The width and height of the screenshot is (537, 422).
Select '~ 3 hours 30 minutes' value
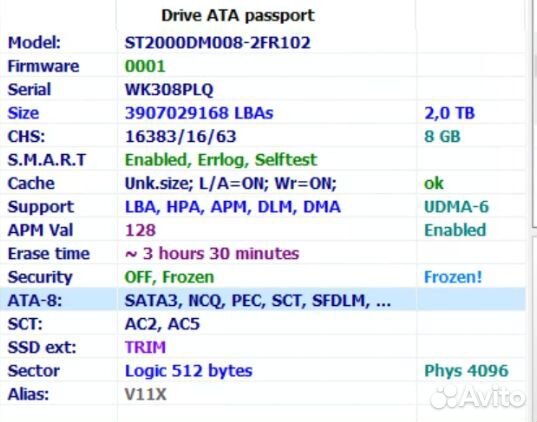click(212, 254)
